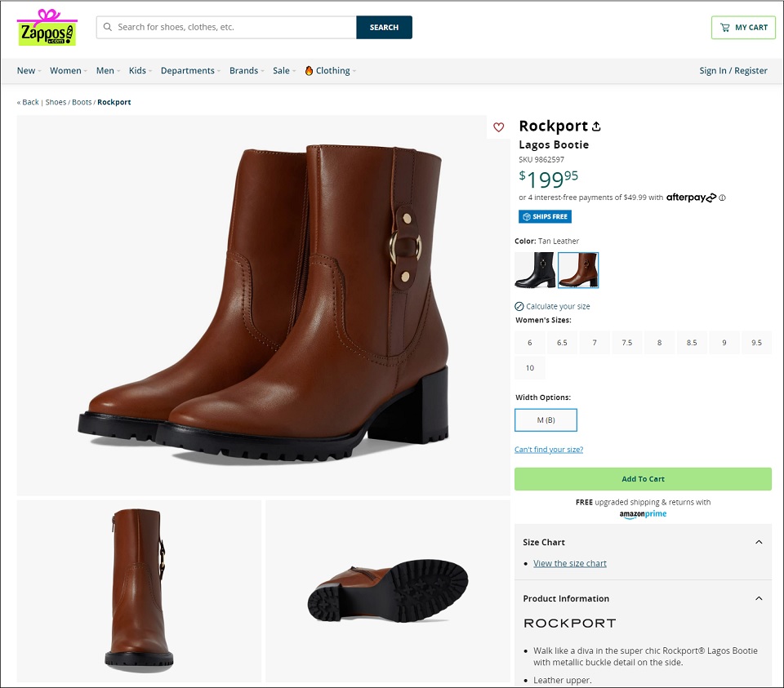The height and width of the screenshot is (688, 784).
Task: Open Afterpay info icon
Action: pyautogui.click(x=722, y=198)
